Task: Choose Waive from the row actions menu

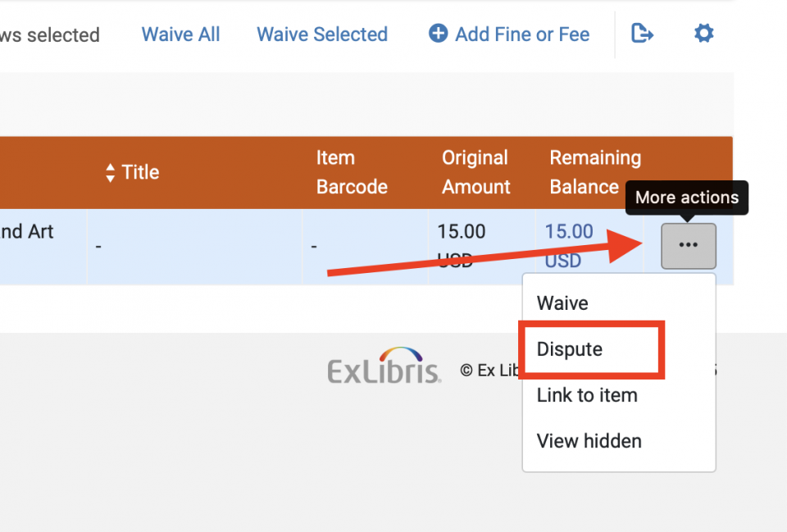Action: click(x=562, y=303)
